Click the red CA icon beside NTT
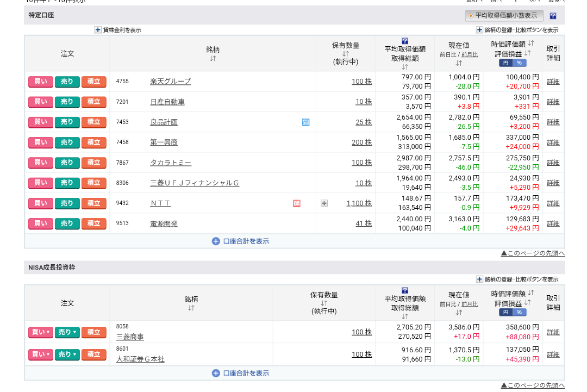587x392 pixels. [297, 203]
